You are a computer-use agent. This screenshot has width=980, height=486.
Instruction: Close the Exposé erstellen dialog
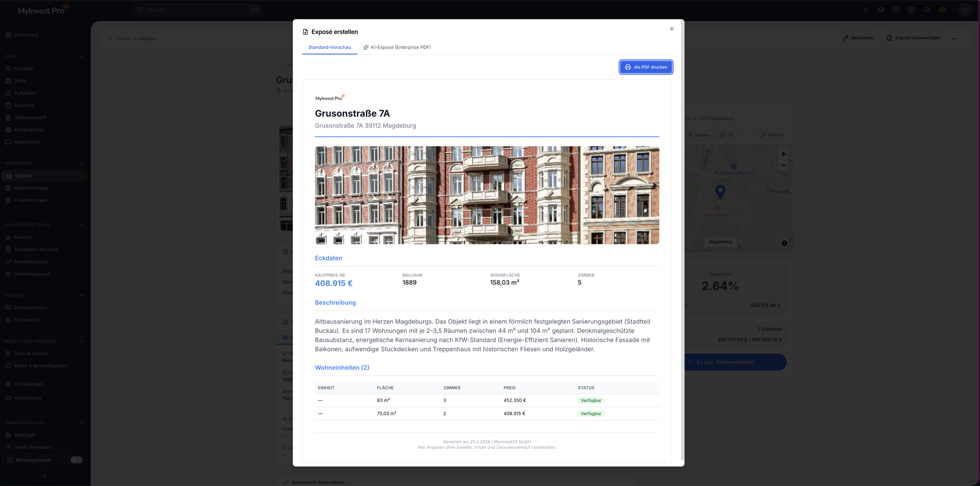(672, 29)
